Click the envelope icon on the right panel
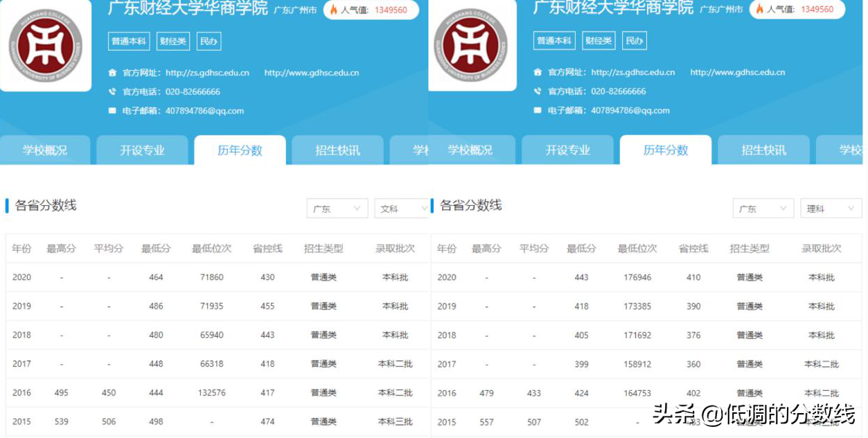The width and height of the screenshot is (868, 438). click(x=539, y=110)
